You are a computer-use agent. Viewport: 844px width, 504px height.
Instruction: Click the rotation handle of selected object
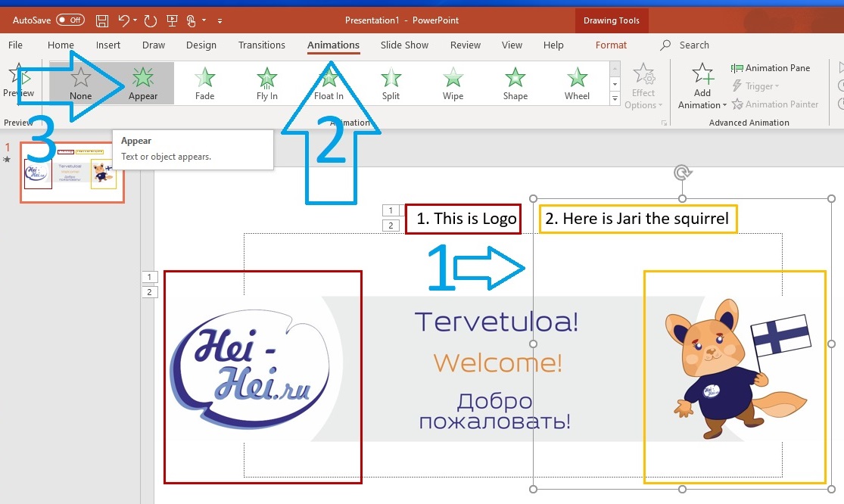683,173
